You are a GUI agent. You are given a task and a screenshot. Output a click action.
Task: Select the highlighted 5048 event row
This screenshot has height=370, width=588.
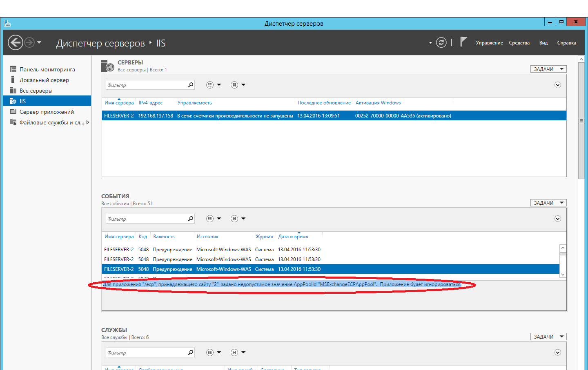point(330,269)
